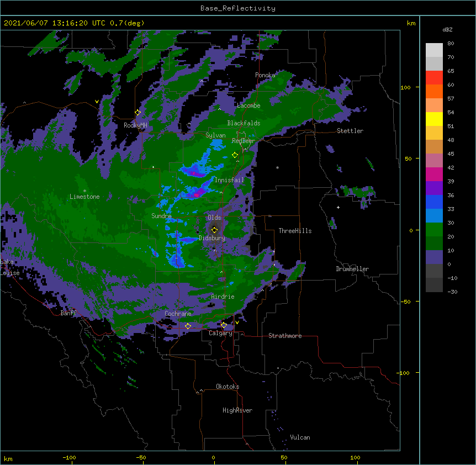Click the white plus marker north of Drumheller
Screen dimensions: 476x465
(338, 207)
